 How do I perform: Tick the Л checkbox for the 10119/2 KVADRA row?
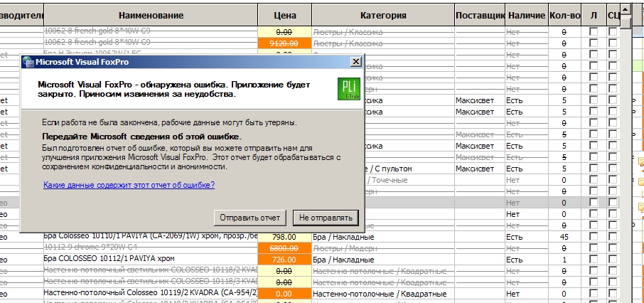(x=594, y=294)
